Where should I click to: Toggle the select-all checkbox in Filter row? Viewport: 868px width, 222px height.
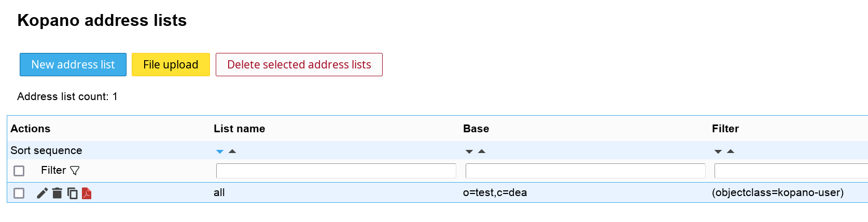(x=19, y=171)
